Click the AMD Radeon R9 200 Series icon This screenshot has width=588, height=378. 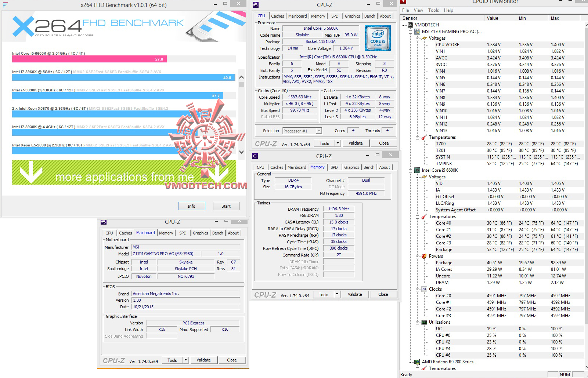(417, 362)
